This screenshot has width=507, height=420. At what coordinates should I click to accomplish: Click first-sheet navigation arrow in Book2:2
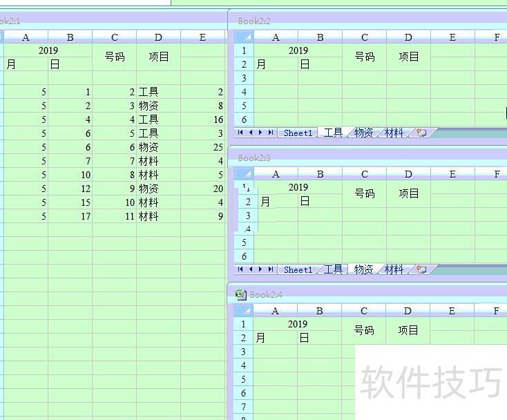click(x=240, y=133)
